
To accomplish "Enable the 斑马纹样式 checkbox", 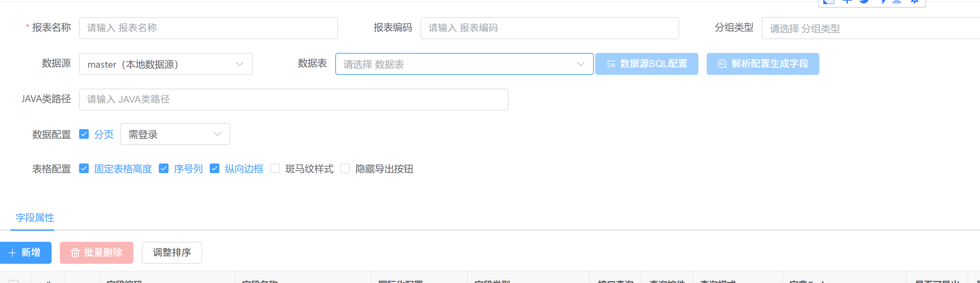I will 275,168.
